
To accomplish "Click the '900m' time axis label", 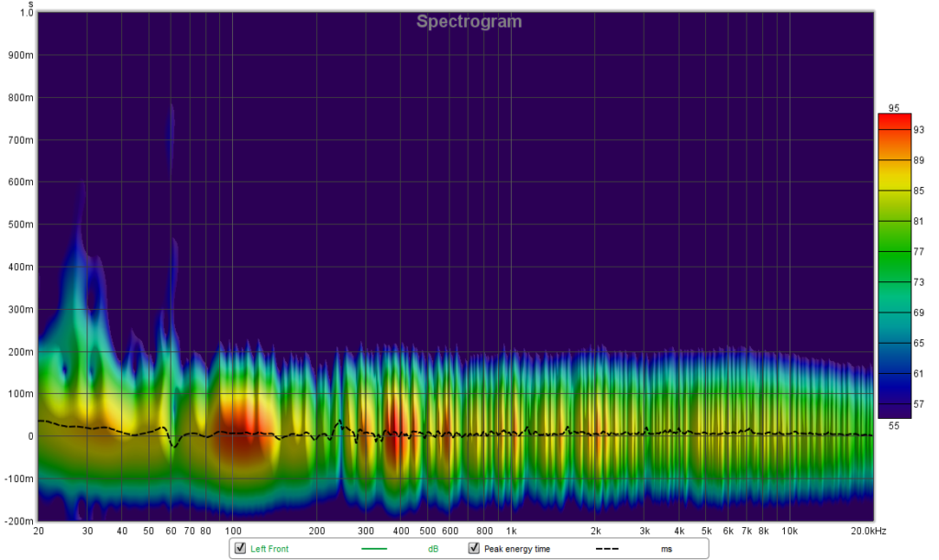I will click(x=21, y=55).
